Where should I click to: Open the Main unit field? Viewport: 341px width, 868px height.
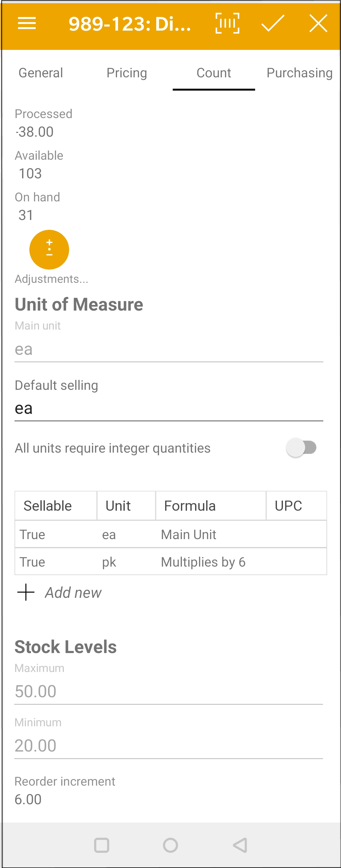click(x=169, y=349)
